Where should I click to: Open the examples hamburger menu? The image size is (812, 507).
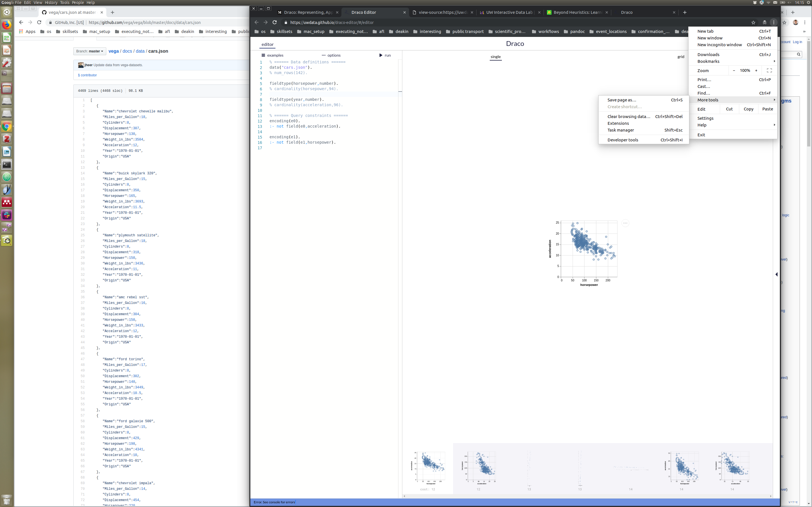pyautogui.click(x=263, y=55)
